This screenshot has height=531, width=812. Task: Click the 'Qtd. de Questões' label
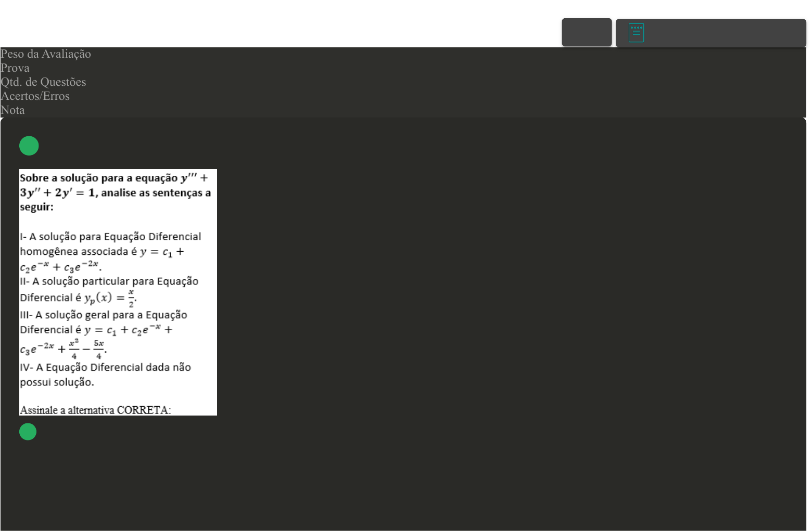point(43,82)
